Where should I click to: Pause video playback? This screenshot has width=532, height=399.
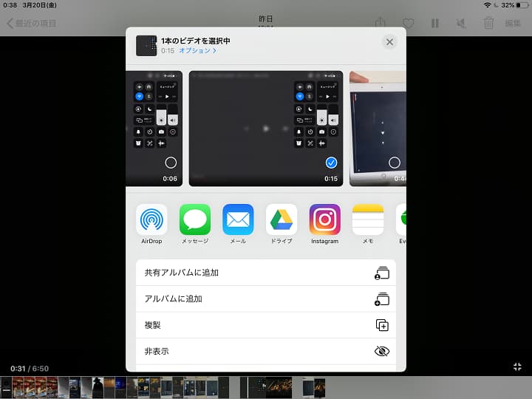click(x=435, y=24)
